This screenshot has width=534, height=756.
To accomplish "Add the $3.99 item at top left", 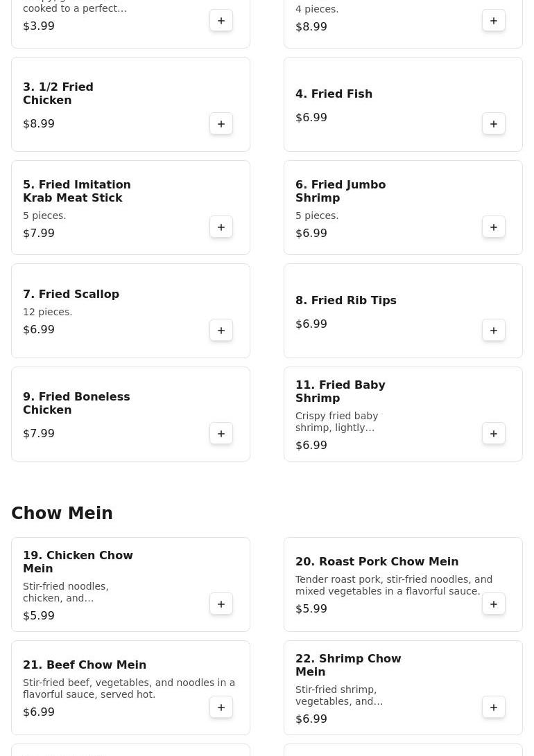I will click(221, 21).
